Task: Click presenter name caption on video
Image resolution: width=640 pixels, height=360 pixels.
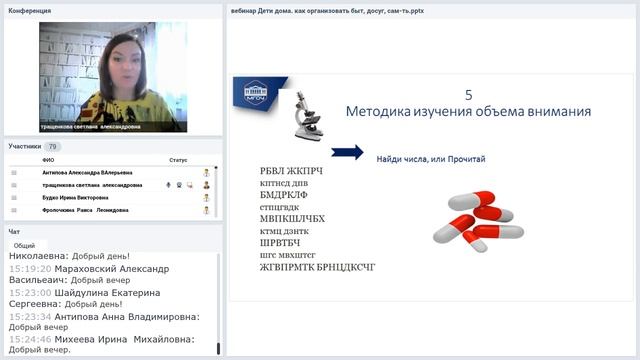Action: 91,127
